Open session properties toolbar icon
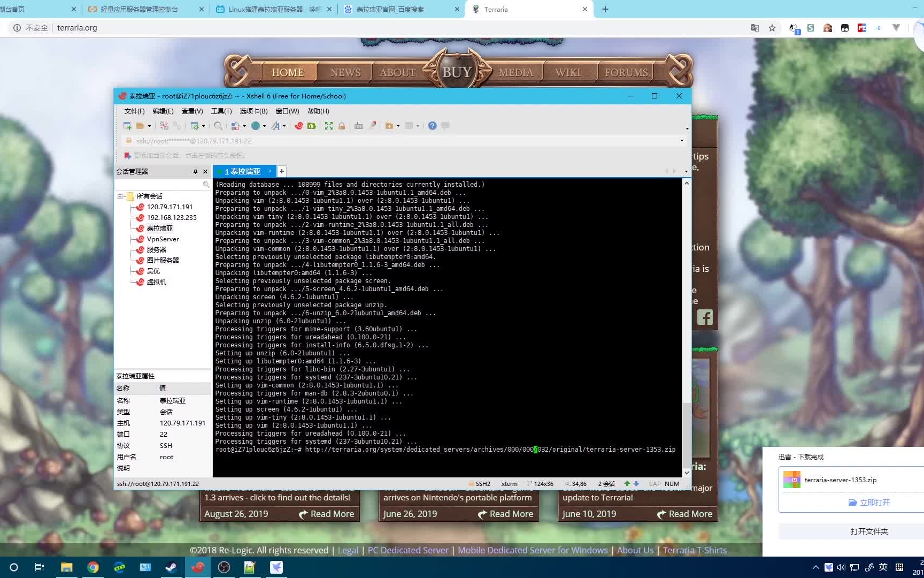Viewport: 924px width, 578px height. (195, 126)
